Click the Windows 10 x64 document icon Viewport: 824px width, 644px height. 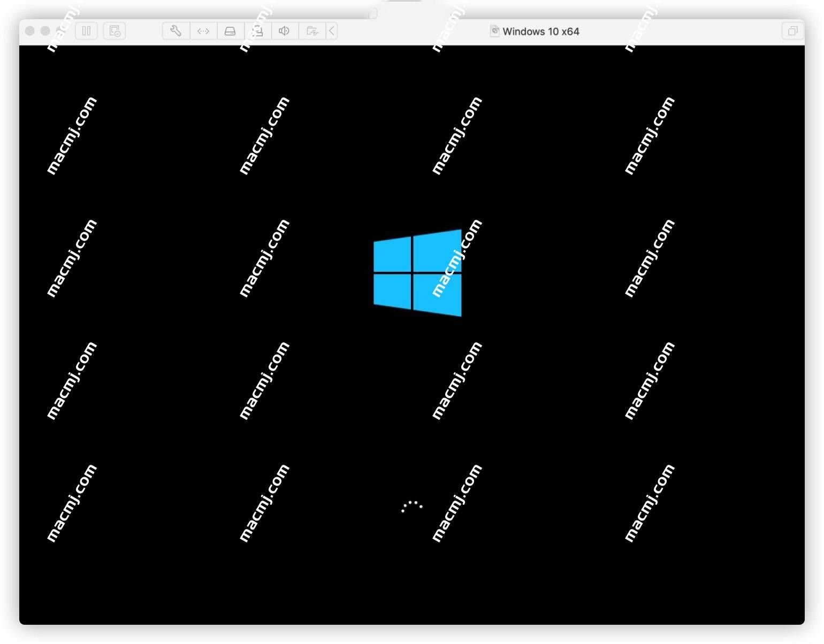(x=494, y=31)
